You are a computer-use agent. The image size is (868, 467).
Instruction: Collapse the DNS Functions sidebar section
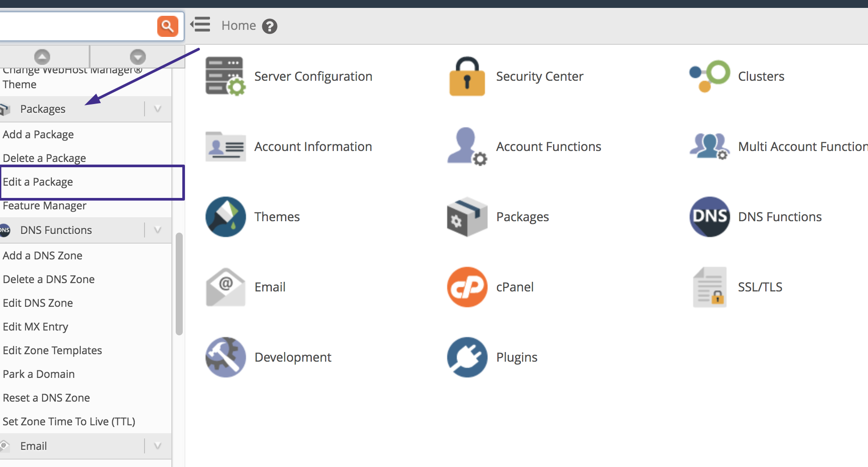point(158,230)
